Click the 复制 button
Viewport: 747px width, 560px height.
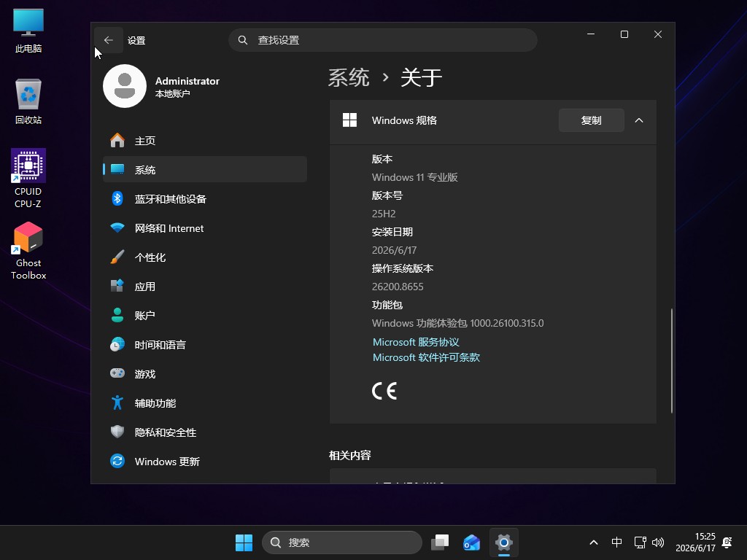[591, 120]
